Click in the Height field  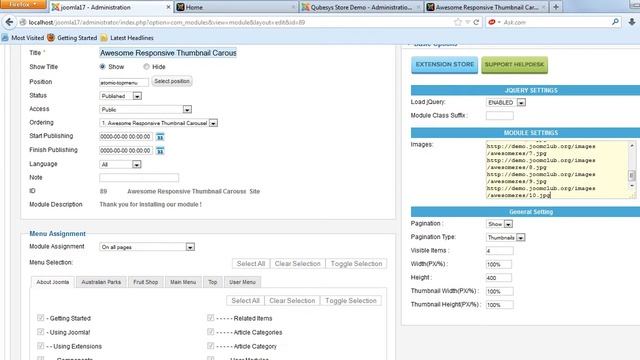click(498, 278)
